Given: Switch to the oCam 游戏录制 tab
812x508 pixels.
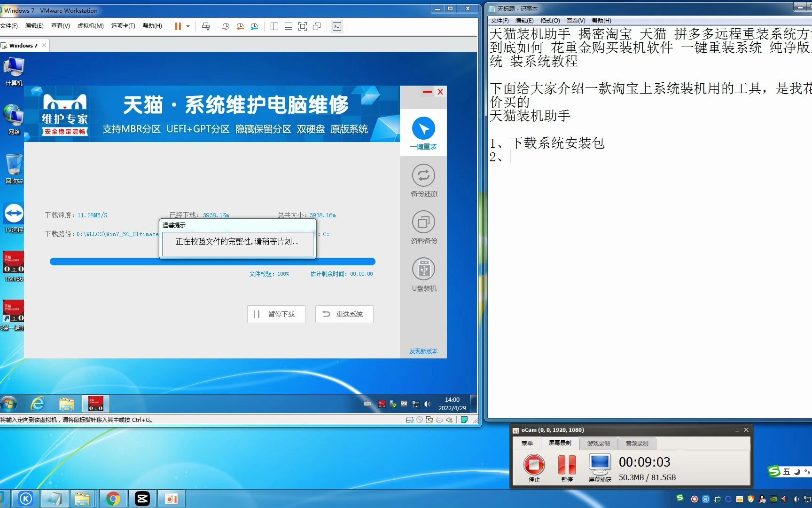Looking at the screenshot, I should click(598, 443).
